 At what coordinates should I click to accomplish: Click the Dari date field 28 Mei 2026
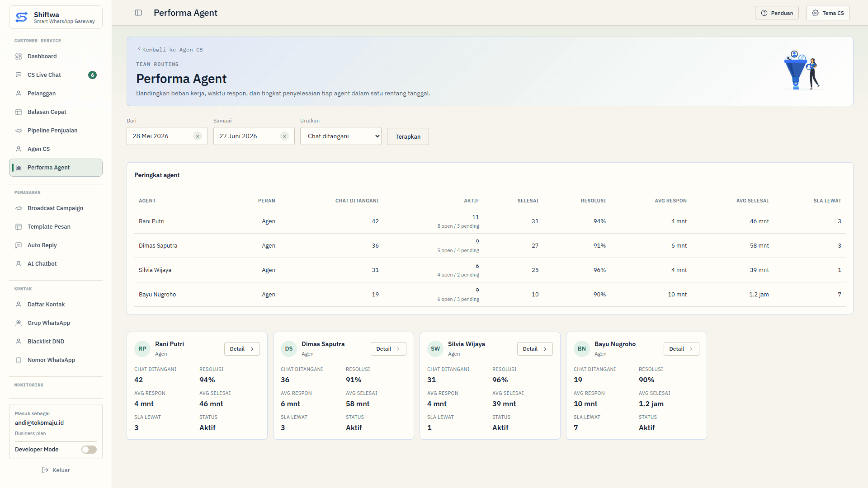click(x=167, y=136)
